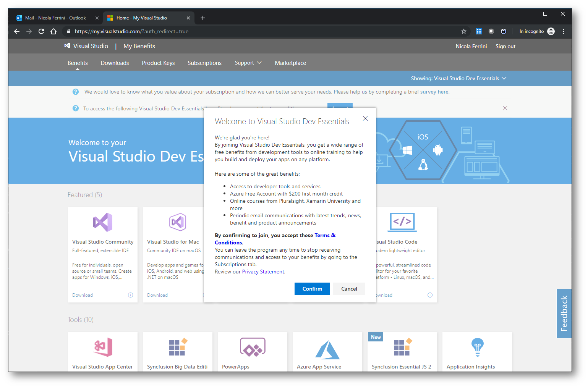Click Visual Studio Community logo
Image resolution: width=588 pixels, height=388 pixels.
[103, 222]
